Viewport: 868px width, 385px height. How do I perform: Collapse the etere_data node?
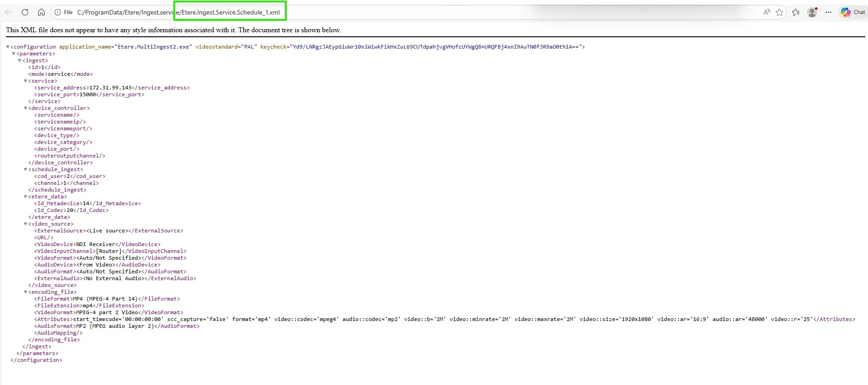coord(25,197)
